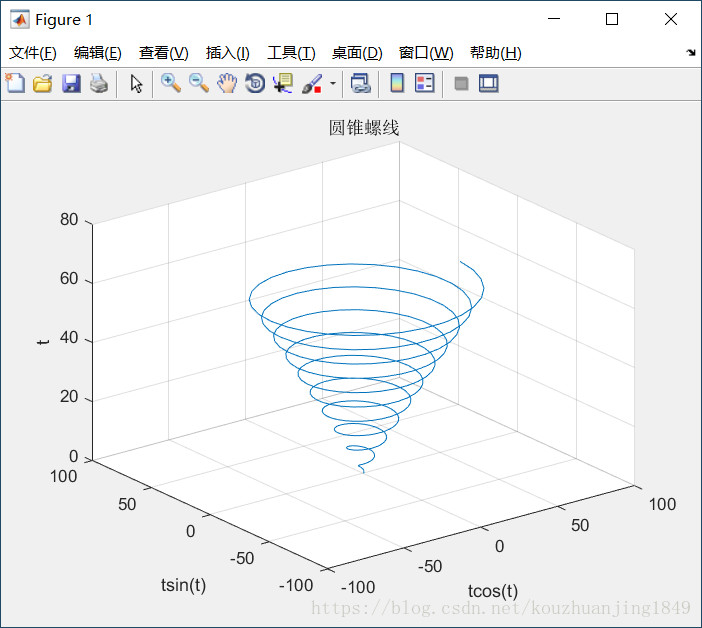This screenshot has height=628, width=702.
Task: Open the 帮助(H) menu
Action: 496,53
